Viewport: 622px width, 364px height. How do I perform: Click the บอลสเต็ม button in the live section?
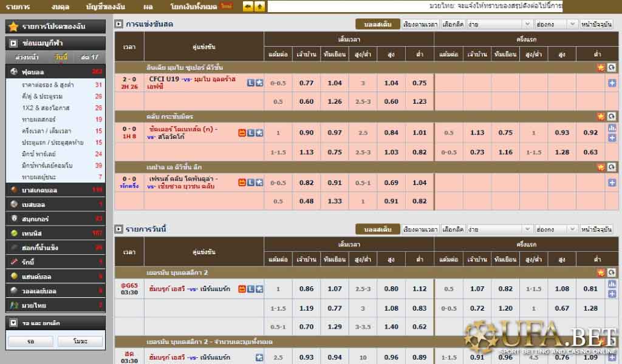378,24
